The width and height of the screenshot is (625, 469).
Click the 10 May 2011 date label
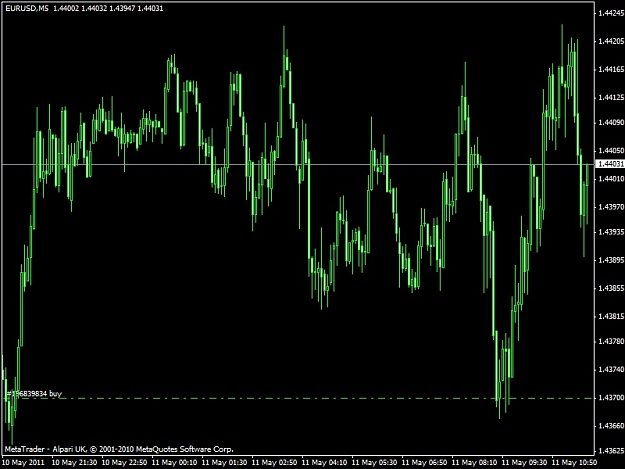click(x=23, y=462)
